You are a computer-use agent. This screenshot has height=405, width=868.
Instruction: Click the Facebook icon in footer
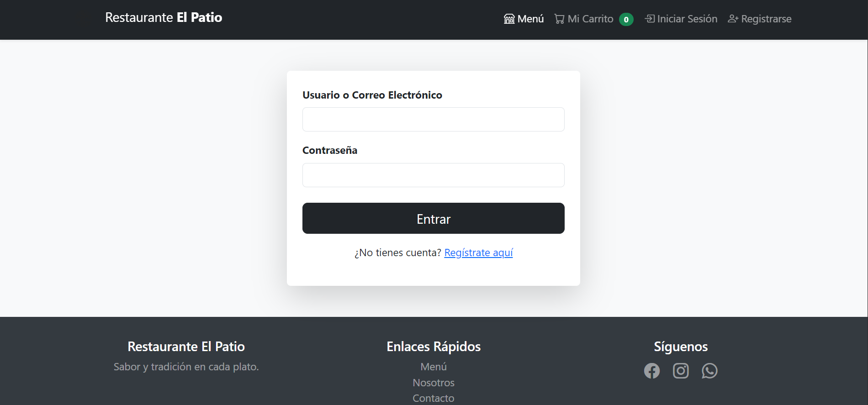point(652,371)
